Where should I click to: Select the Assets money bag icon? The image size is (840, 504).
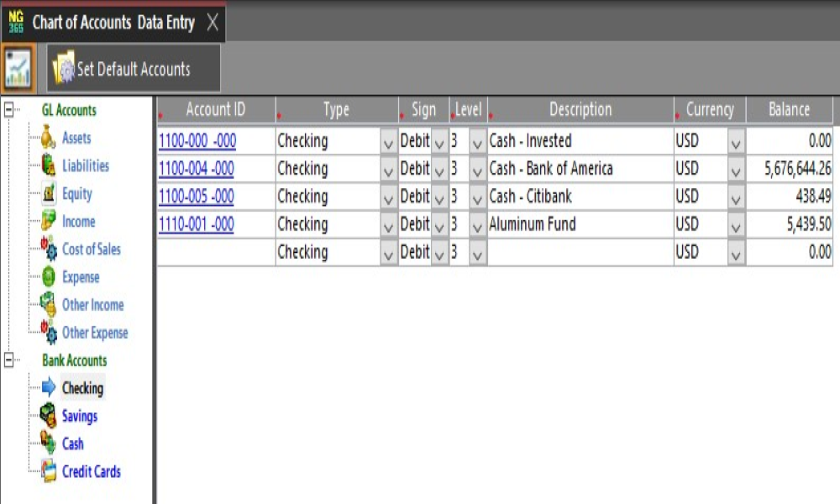[49, 139]
